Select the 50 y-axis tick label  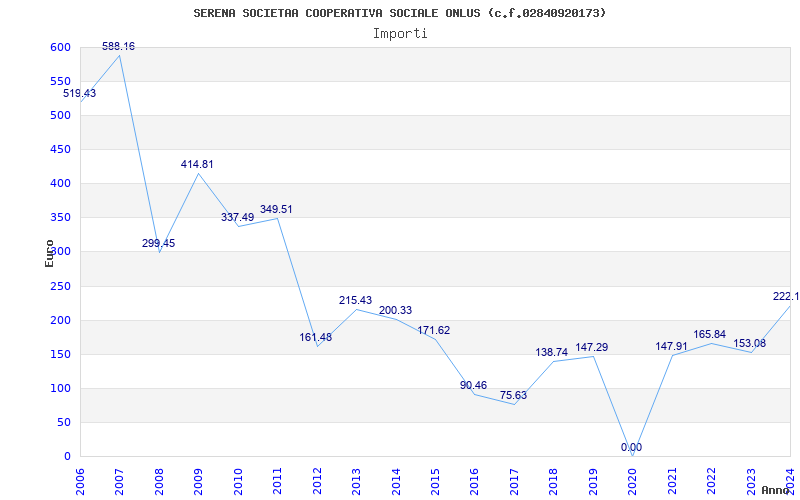pos(63,422)
